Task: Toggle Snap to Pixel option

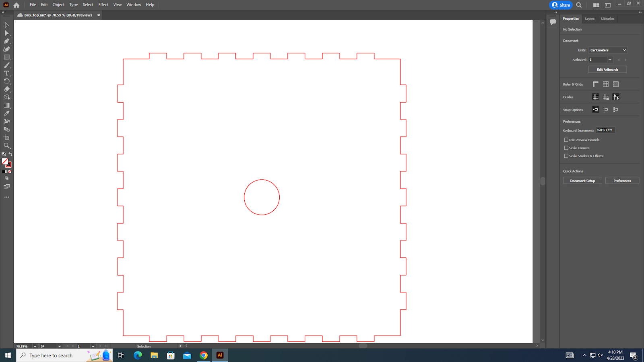Action: (616, 109)
